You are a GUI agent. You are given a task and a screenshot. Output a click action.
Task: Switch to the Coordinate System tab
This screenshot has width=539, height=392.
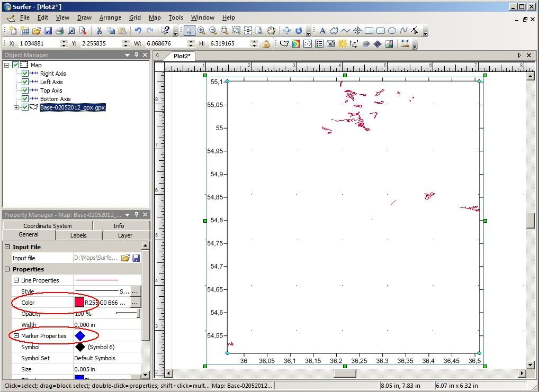click(x=48, y=226)
